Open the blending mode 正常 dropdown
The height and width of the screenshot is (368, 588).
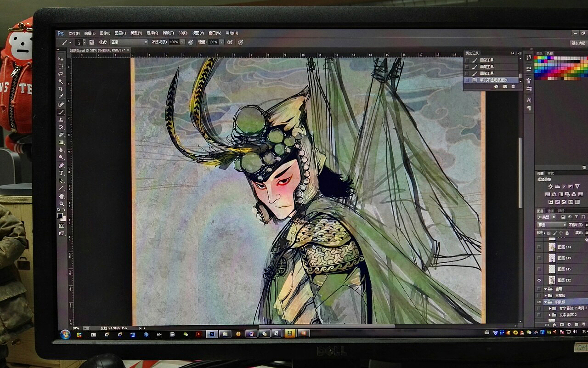(128, 42)
